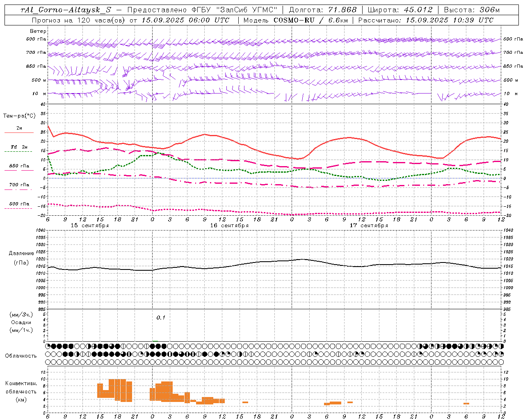Screen dimensions: 525x420
Task: Click the left 1020 pressure axis value
Action: coord(40,259)
